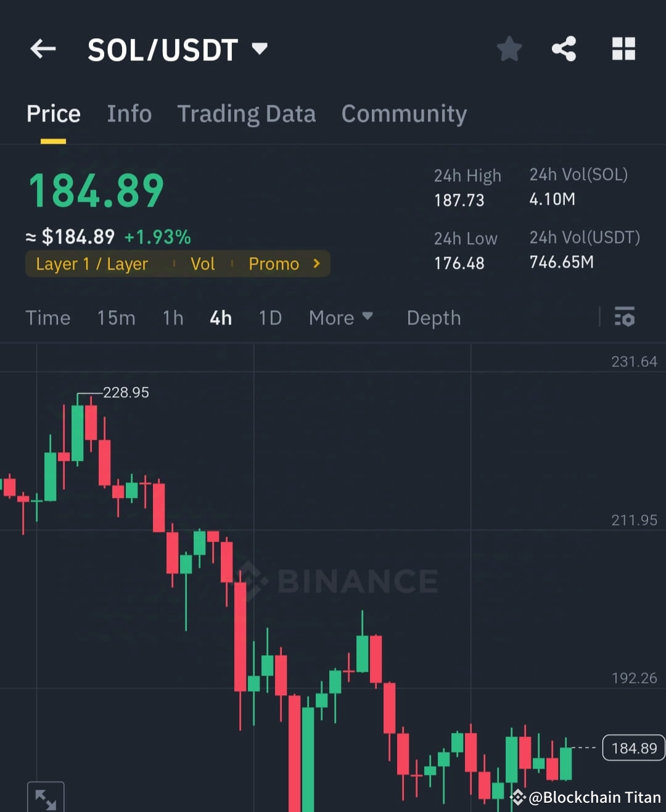Open the Layer 1 / Layer tag

(91, 263)
